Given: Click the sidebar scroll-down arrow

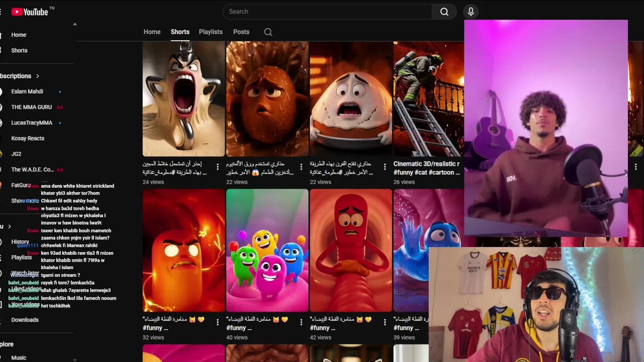Looking at the screenshot, I should click(75, 359).
